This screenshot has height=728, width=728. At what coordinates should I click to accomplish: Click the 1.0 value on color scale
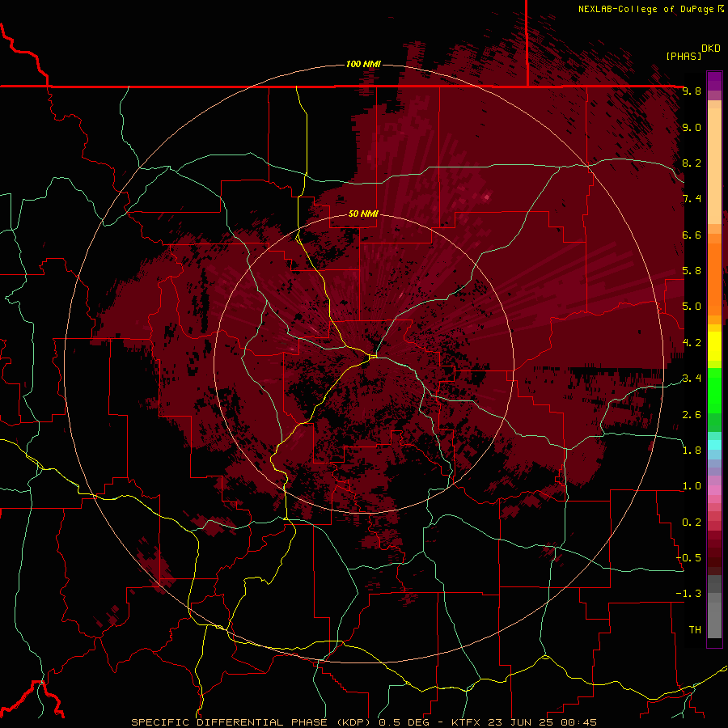click(692, 486)
